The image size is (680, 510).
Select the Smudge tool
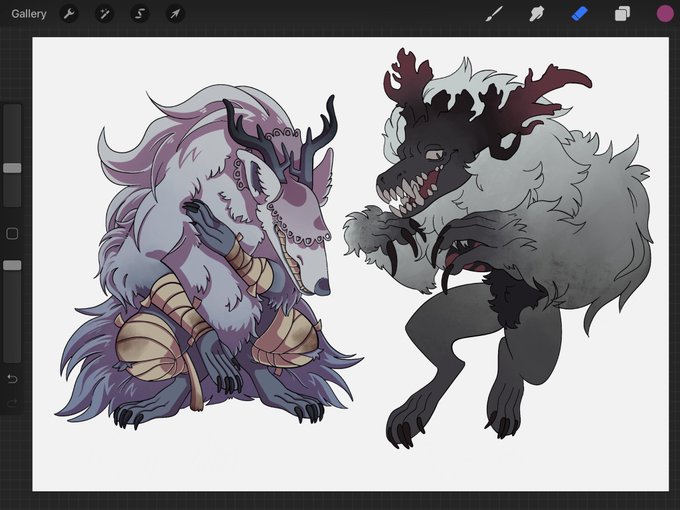536,14
